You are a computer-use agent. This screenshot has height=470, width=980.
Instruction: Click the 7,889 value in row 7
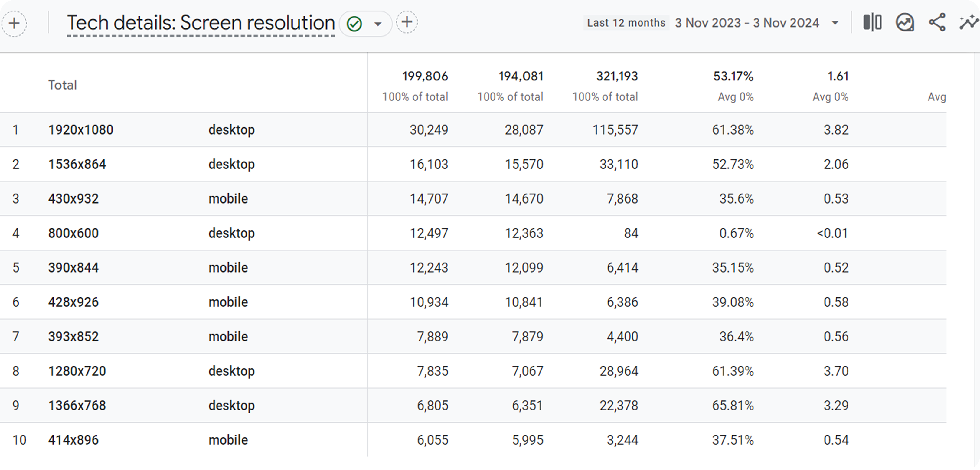[x=433, y=337]
